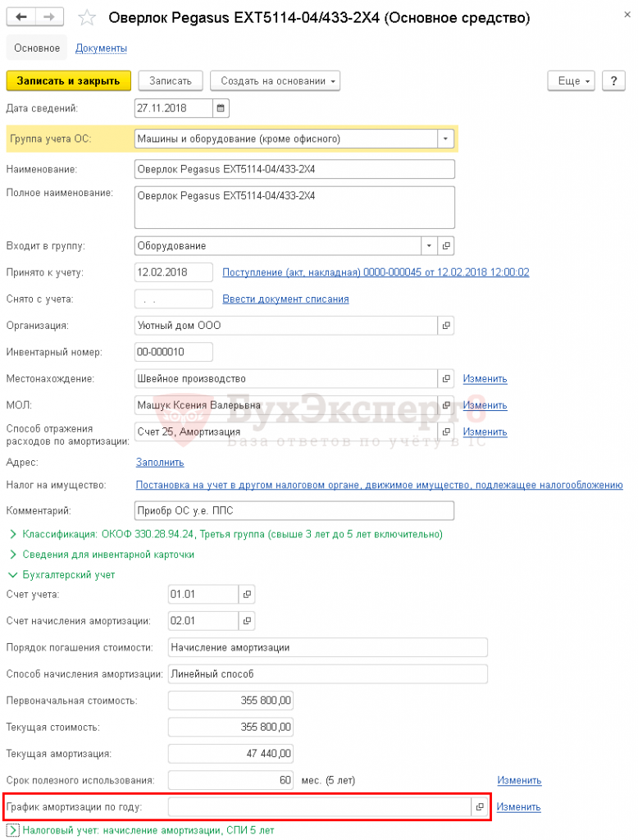Open the Налог на имущество settings link
The width and height of the screenshot is (638, 840).
click(x=379, y=485)
